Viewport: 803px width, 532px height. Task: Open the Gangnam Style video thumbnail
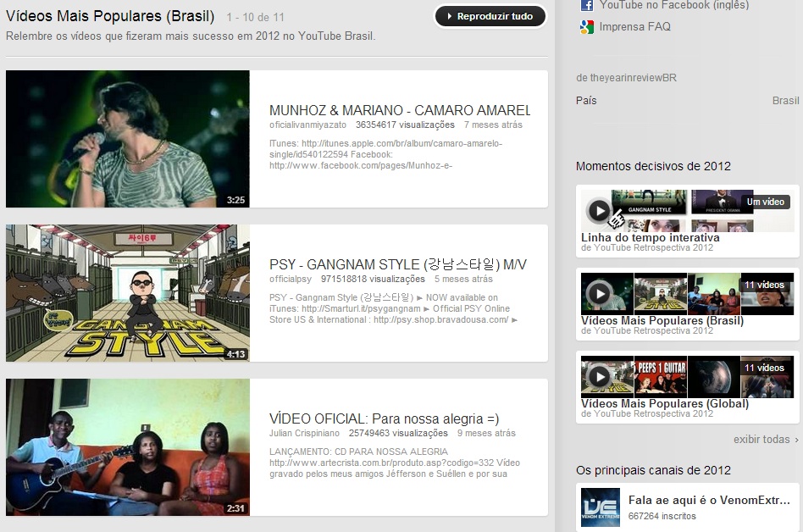(x=128, y=293)
